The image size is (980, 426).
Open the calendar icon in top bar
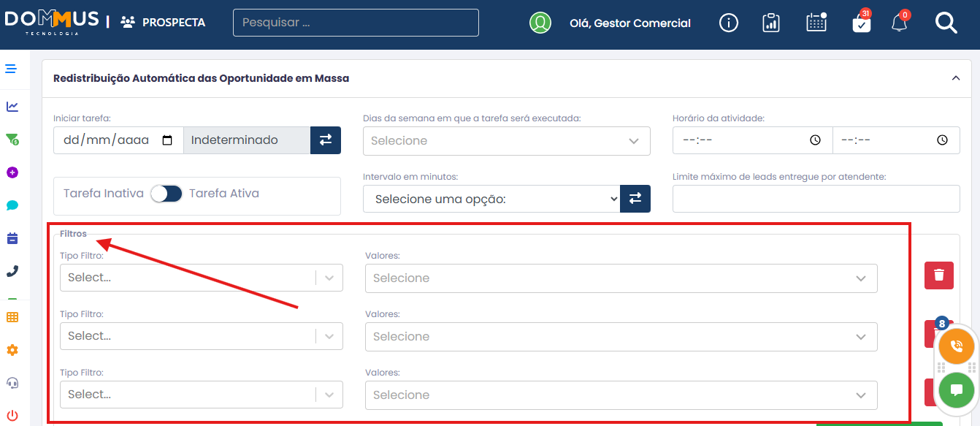point(816,23)
